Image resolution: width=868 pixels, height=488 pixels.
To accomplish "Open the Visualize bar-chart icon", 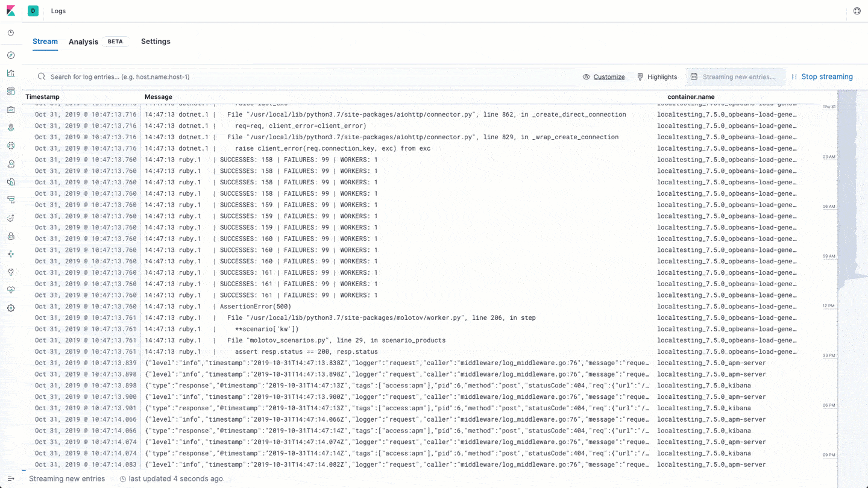I will click(x=10, y=73).
